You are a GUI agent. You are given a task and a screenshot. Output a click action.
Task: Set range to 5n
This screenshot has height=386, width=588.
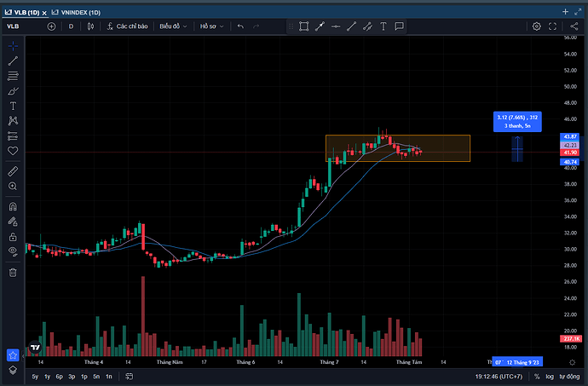tap(96, 377)
